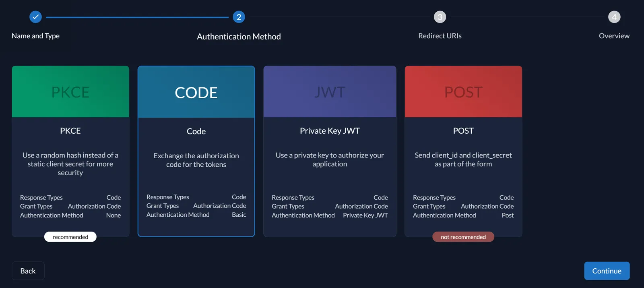Click Authentication Method label in Code card
The image size is (644, 288).
[178, 215]
